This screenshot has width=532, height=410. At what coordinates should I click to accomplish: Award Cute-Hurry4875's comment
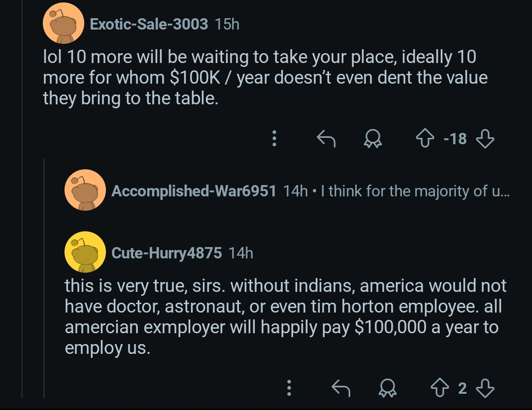click(x=388, y=388)
